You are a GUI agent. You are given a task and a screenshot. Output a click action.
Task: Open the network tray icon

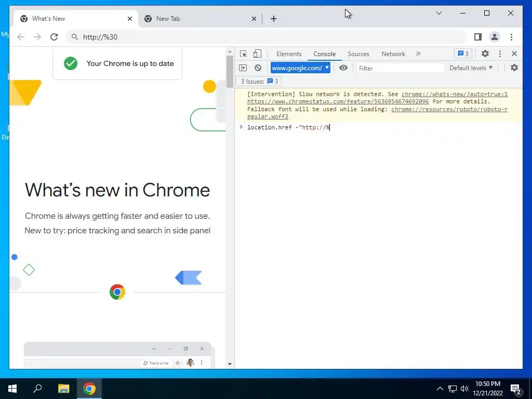[453, 389]
